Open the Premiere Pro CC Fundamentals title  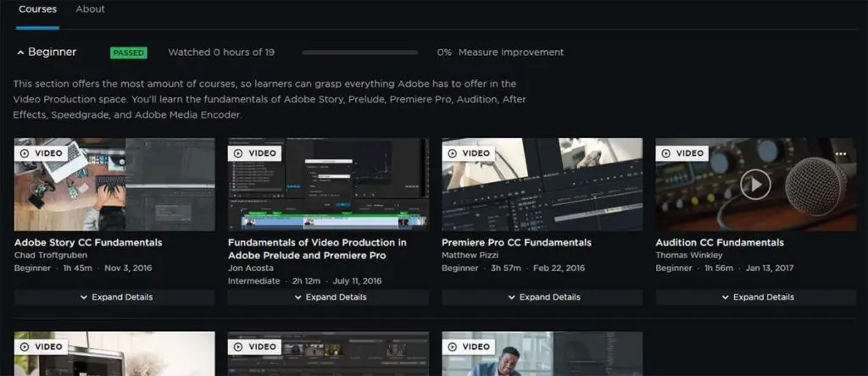[516, 243]
